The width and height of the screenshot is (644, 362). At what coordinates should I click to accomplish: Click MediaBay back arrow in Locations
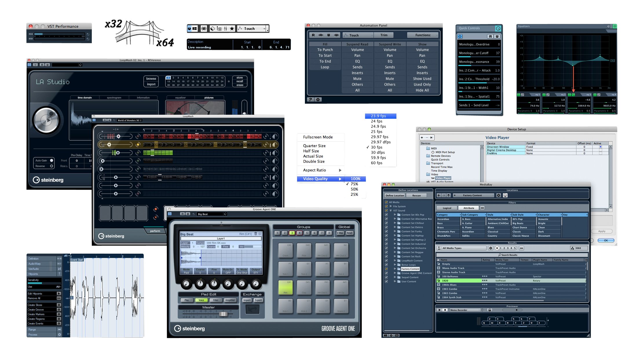click(x=439, y=195)
